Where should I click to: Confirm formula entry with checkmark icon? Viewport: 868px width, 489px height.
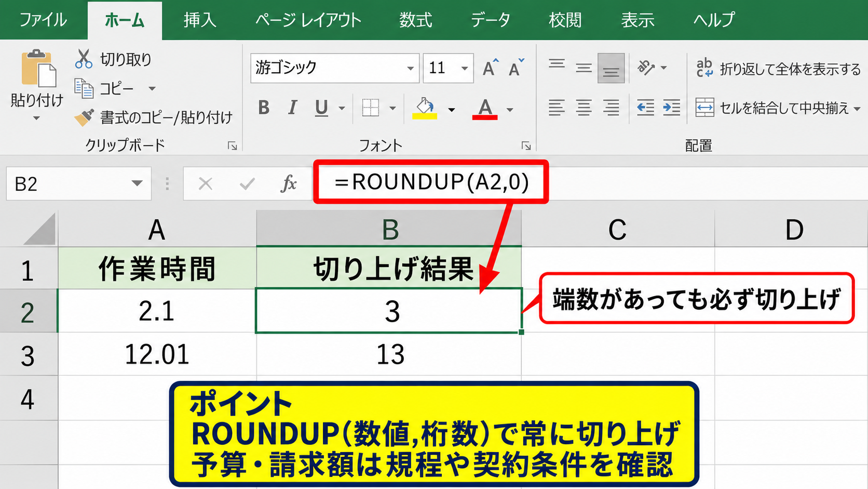click(x=247, y=183)
